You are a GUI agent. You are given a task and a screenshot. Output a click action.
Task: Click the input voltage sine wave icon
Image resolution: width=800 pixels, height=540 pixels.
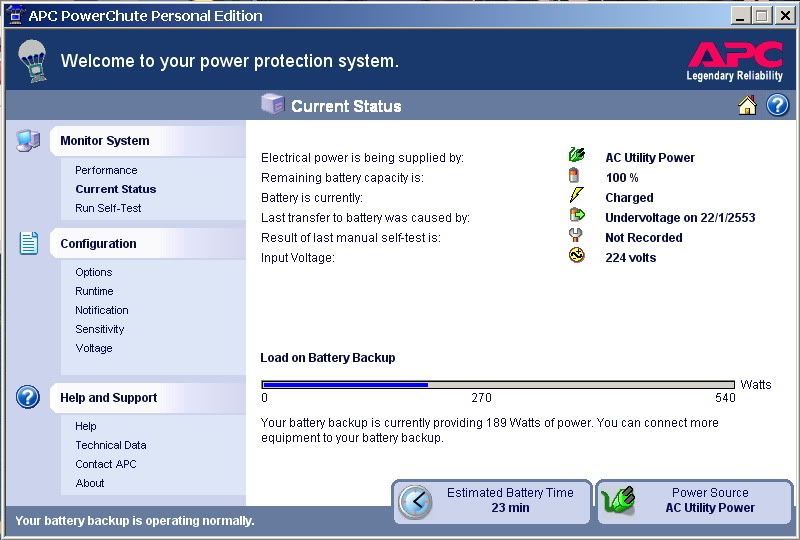[576, 256]
